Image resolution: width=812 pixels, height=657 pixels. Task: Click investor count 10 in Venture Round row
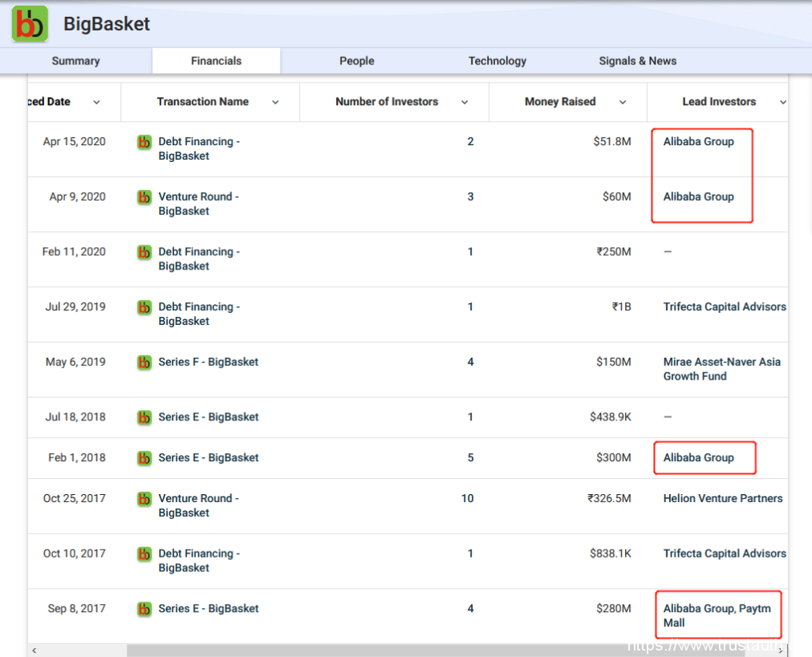[467, 498]
